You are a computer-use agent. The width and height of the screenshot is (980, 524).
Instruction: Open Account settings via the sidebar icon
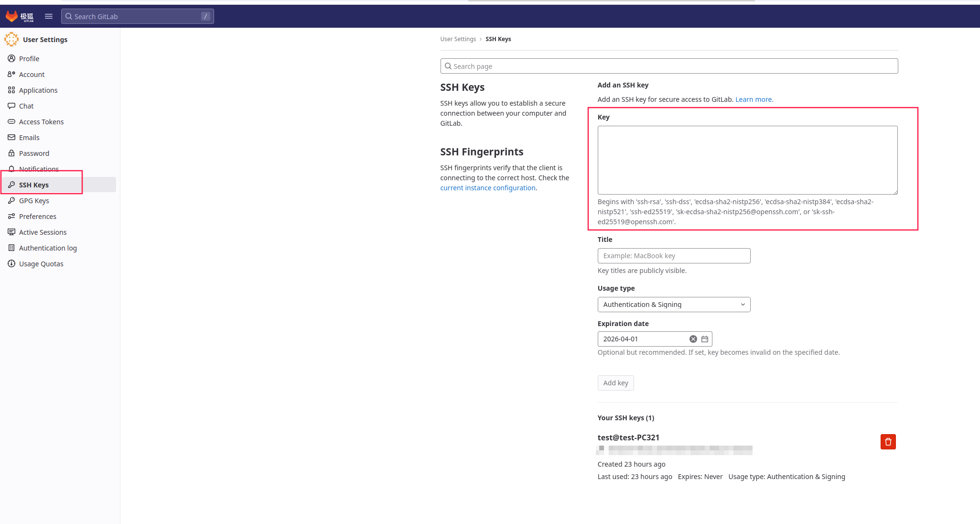click(x=11, y=74)
